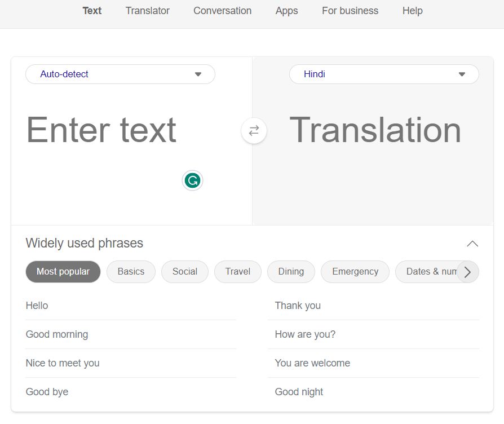This screenshot has height=424, width=504.
Task: Choose the Hello phrase
Action: coord(131,306)
